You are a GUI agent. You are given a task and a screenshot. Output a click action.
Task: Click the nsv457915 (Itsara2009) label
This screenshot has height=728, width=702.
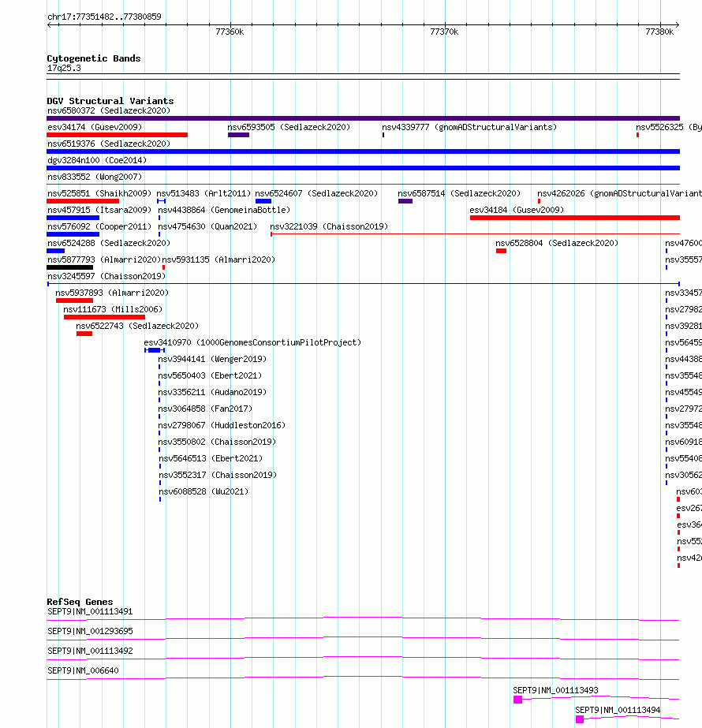click(x=99, y=211)
